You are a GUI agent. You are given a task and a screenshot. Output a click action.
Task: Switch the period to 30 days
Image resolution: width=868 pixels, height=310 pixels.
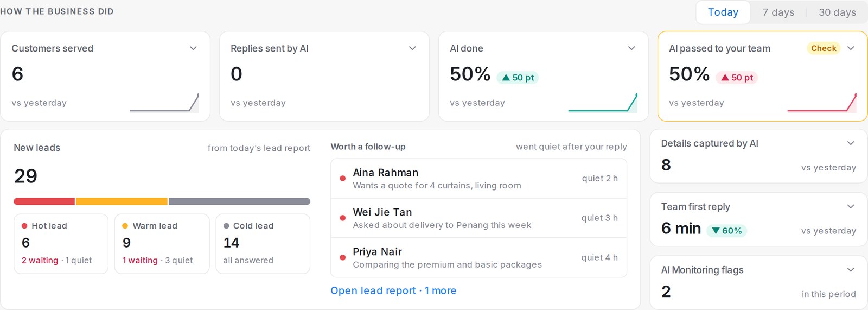pyautogui.click(x=837, y=12)
